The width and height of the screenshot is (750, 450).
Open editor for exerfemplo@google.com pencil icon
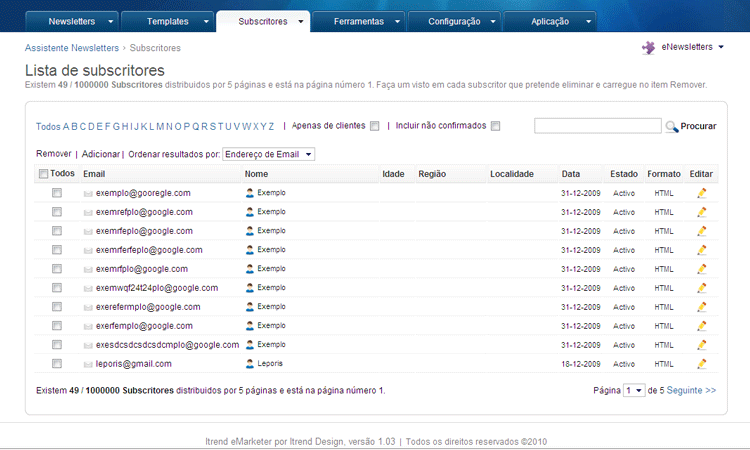tap(701, 326)
